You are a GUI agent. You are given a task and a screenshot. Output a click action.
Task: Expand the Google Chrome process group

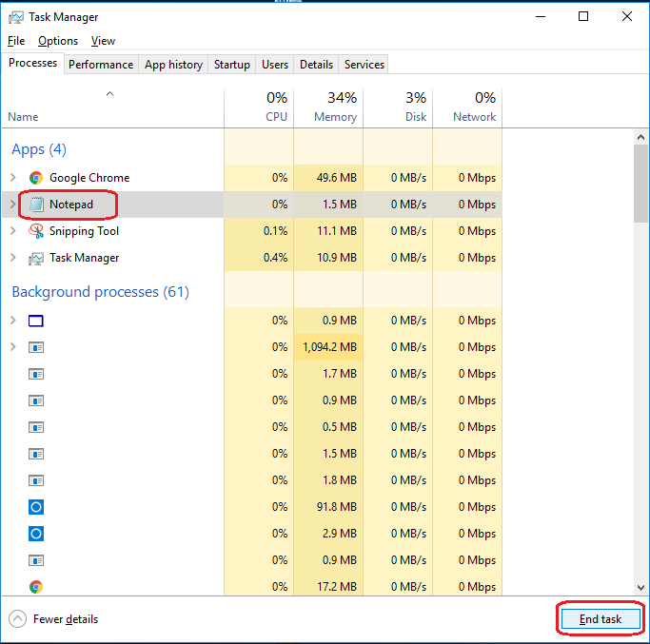[x=12, y=178]
